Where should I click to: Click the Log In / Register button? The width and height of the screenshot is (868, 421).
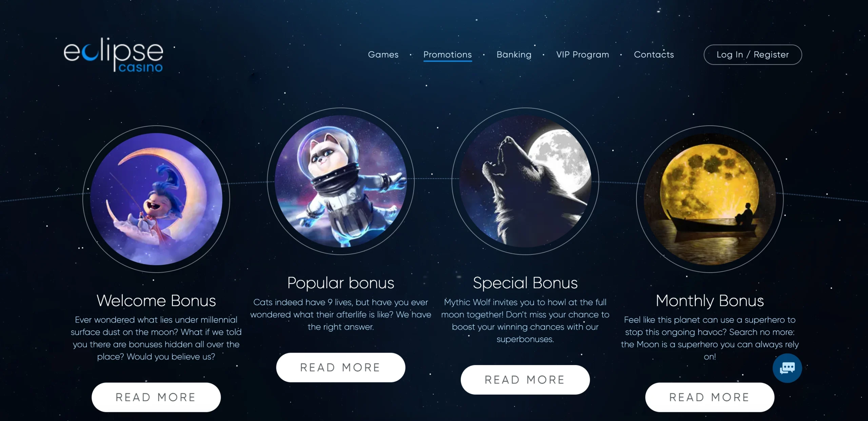(753, 55)
